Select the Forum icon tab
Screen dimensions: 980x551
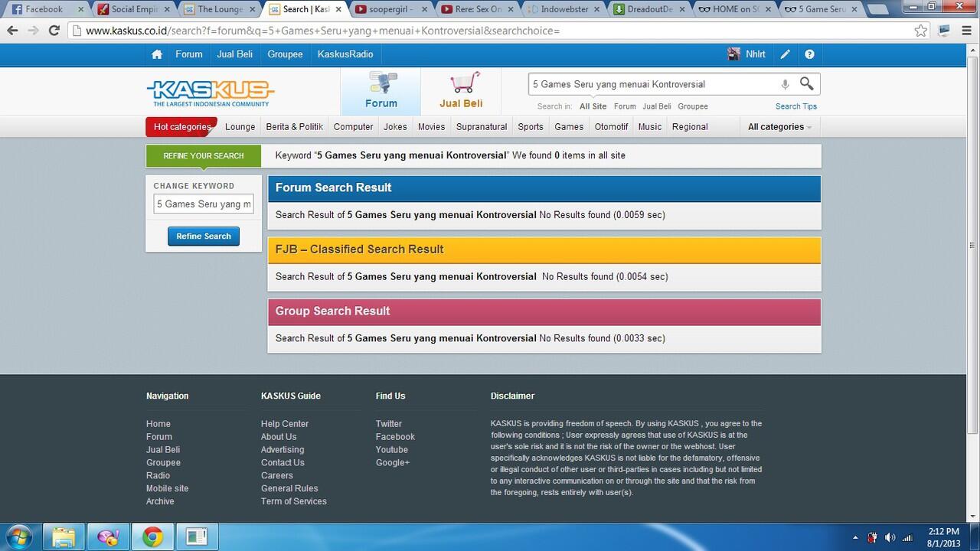click(381, 91)
